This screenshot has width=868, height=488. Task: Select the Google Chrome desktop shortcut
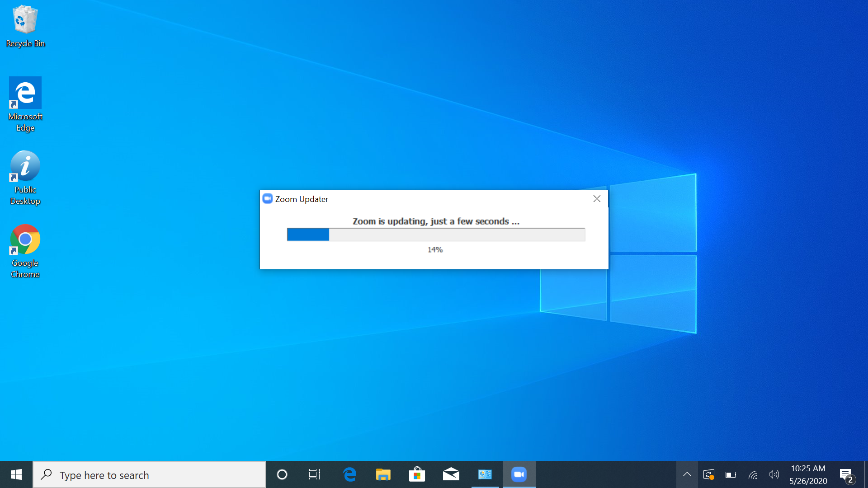point(25,251)
